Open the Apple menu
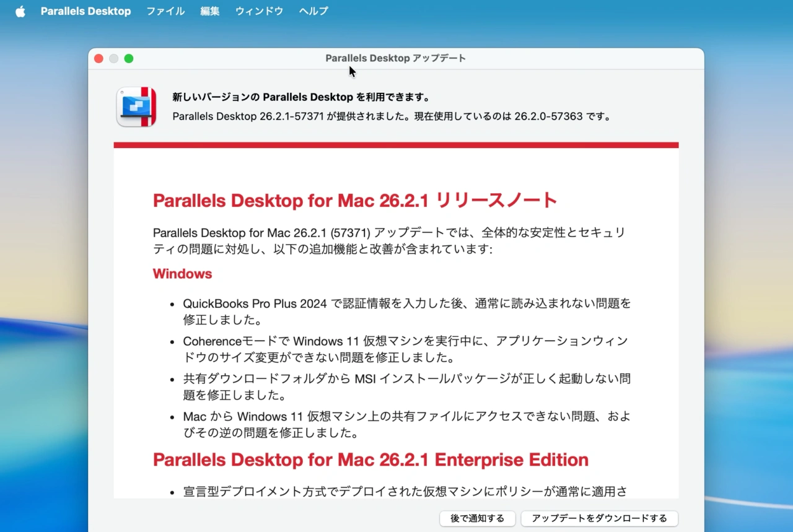This screenshot has height=532, width=793. (x=20, y=11)
